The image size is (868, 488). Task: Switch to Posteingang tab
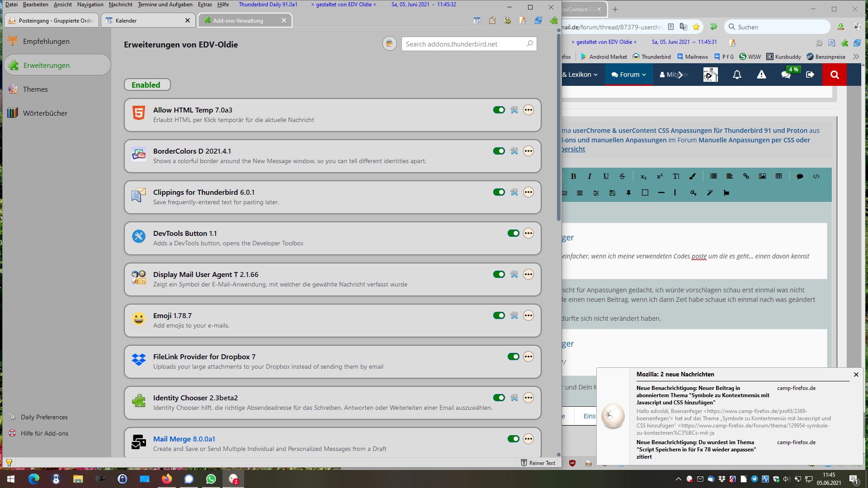(51, 20)
